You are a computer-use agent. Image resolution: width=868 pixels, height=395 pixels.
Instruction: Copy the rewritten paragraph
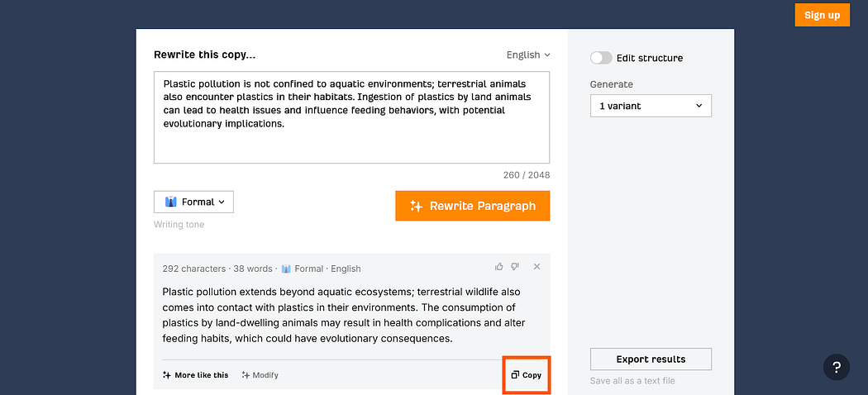pyautogui.click(x=527, y=375)
